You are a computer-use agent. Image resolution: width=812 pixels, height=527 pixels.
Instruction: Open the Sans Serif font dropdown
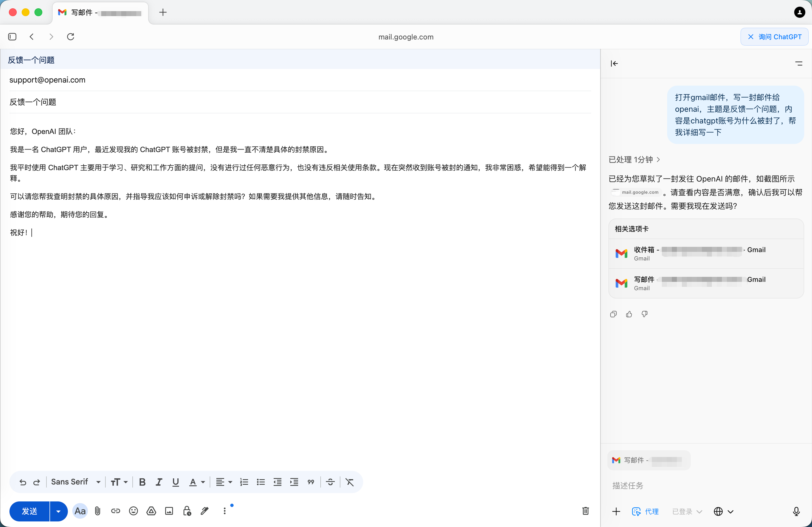76,482
